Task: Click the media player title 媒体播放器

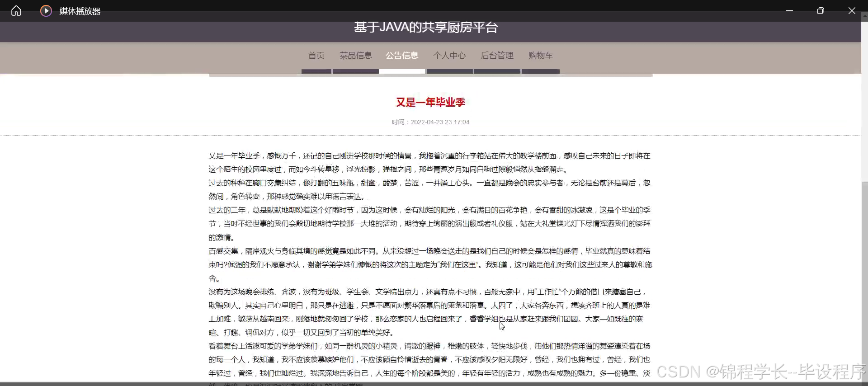Action: pos(80,11)
